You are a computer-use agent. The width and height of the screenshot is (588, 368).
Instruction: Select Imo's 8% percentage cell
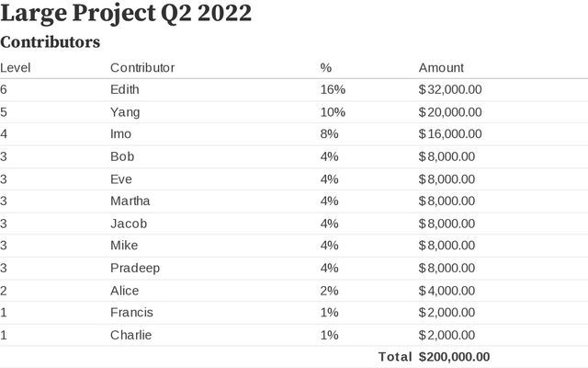[x=329, y=134]
